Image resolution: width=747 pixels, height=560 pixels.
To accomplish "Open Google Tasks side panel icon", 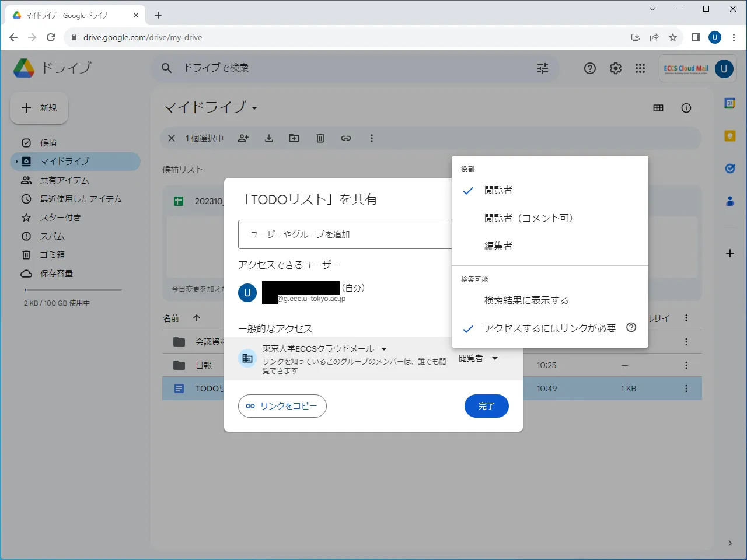I will pos(729,169).
